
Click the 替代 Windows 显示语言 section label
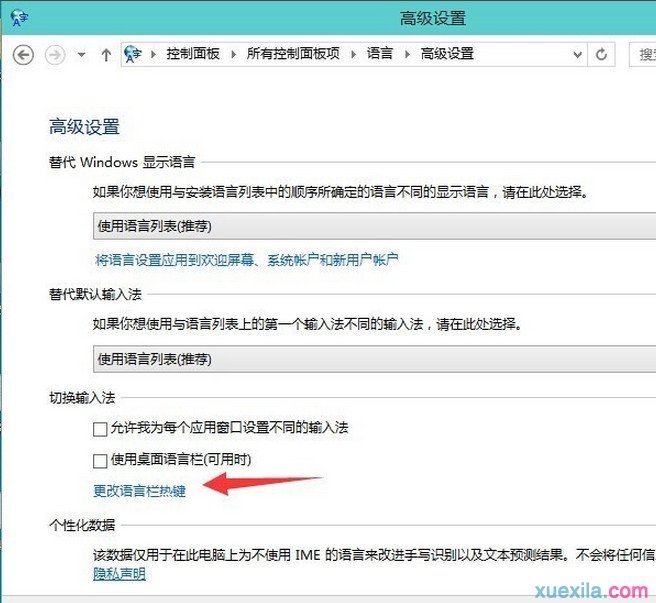point(122,162)
